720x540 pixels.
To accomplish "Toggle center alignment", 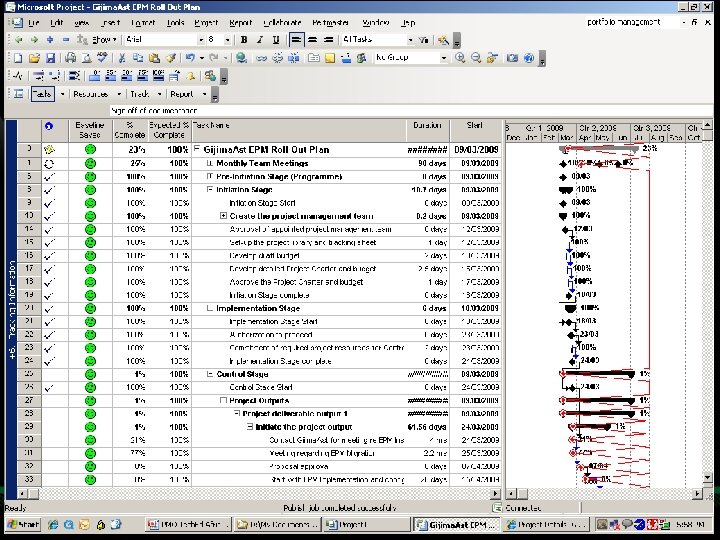I will [x=312, y=40].
